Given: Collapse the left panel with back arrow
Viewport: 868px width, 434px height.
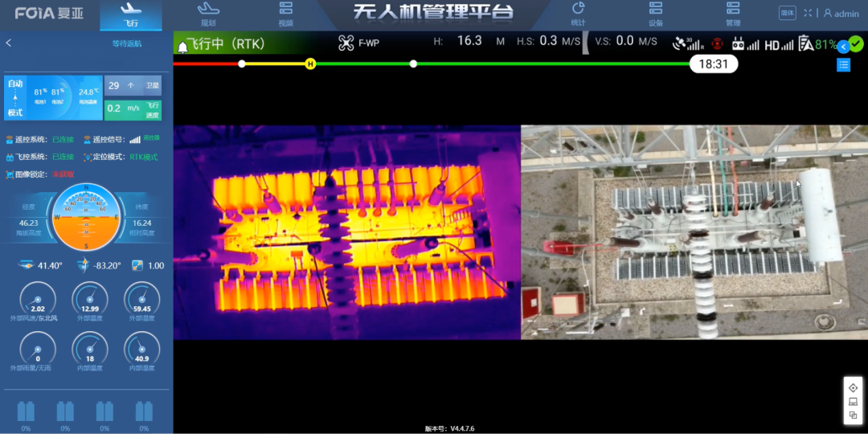Looking at the screenshot, I should click(x=9, y=43).
